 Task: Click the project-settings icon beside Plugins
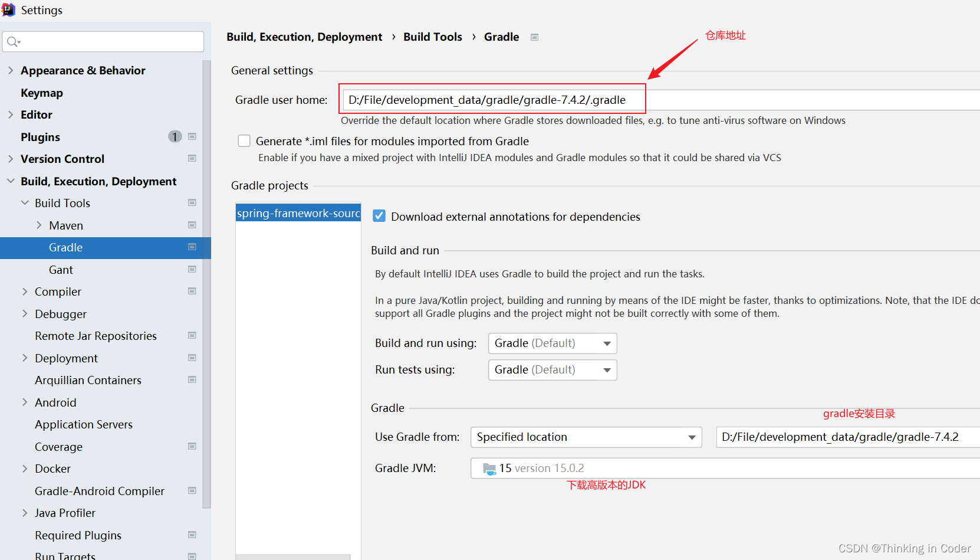pyautogui.click(x=192, y=136)
